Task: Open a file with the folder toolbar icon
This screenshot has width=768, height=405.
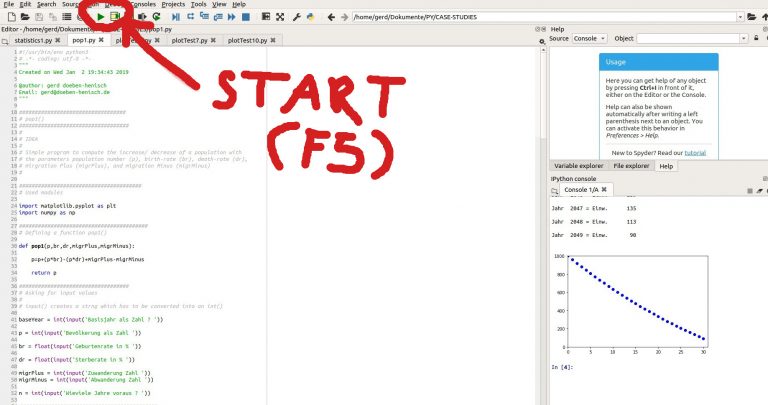Action: point(25,17)
